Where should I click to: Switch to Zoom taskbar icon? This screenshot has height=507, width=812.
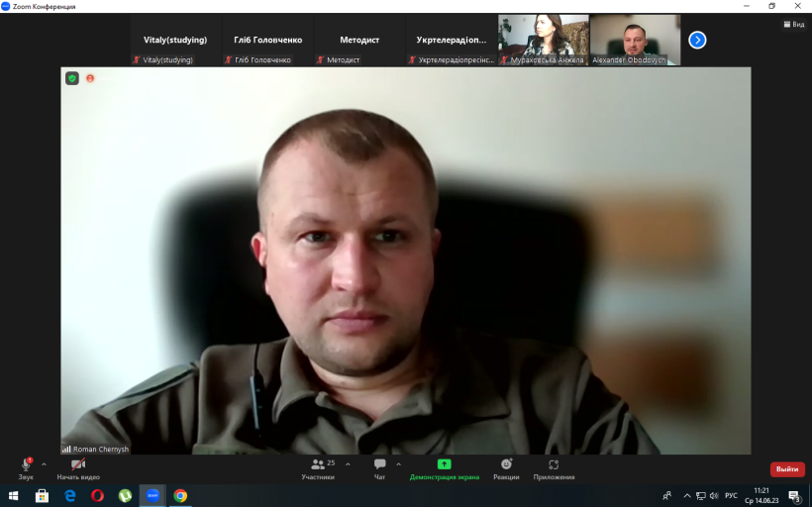(152, 495)
